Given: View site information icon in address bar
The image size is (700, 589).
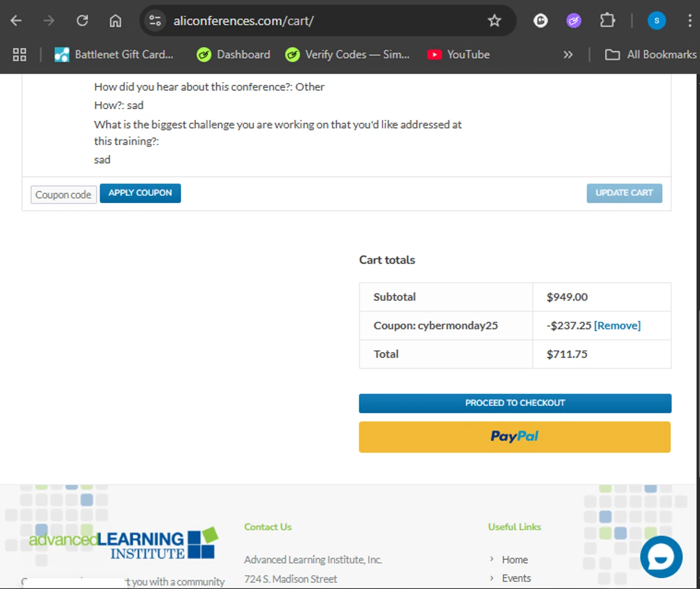Looking at the screenshot, I should (x=155, y=21).
